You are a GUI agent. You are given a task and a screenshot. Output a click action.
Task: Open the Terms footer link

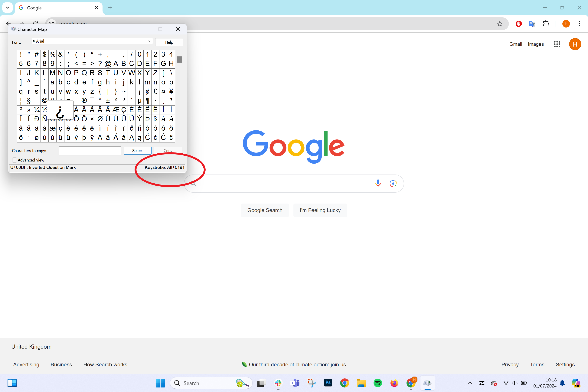coord(537,364)
